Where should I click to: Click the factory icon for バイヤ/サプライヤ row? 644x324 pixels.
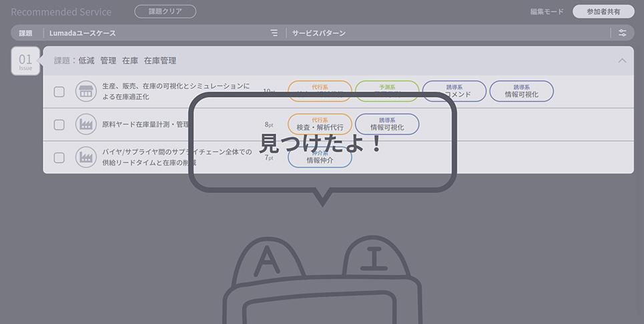click(x=85, y=158)
